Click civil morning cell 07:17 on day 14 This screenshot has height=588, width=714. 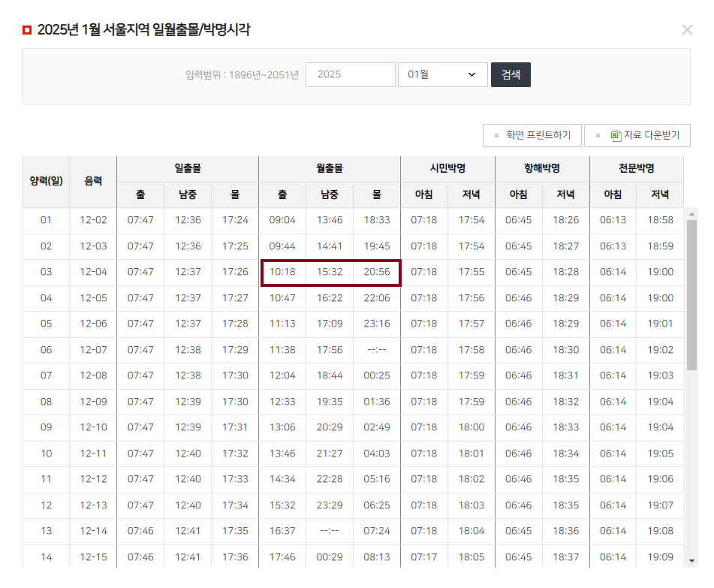[424, 557]
